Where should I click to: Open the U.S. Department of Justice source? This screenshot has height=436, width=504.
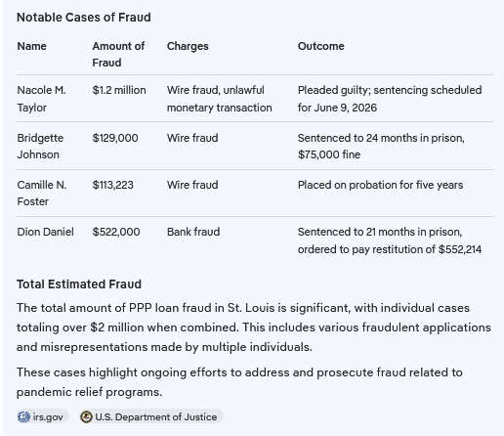[151, 416]
